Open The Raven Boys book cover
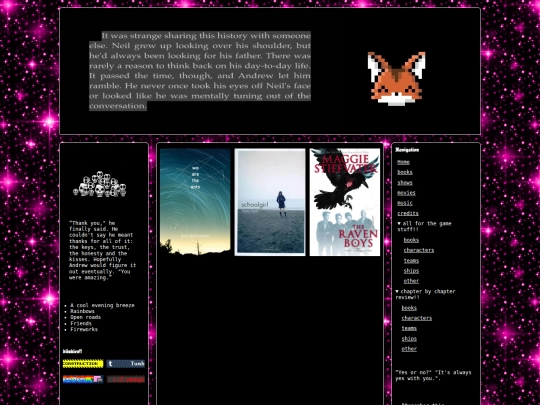540x405 pixels. [345, 202]
